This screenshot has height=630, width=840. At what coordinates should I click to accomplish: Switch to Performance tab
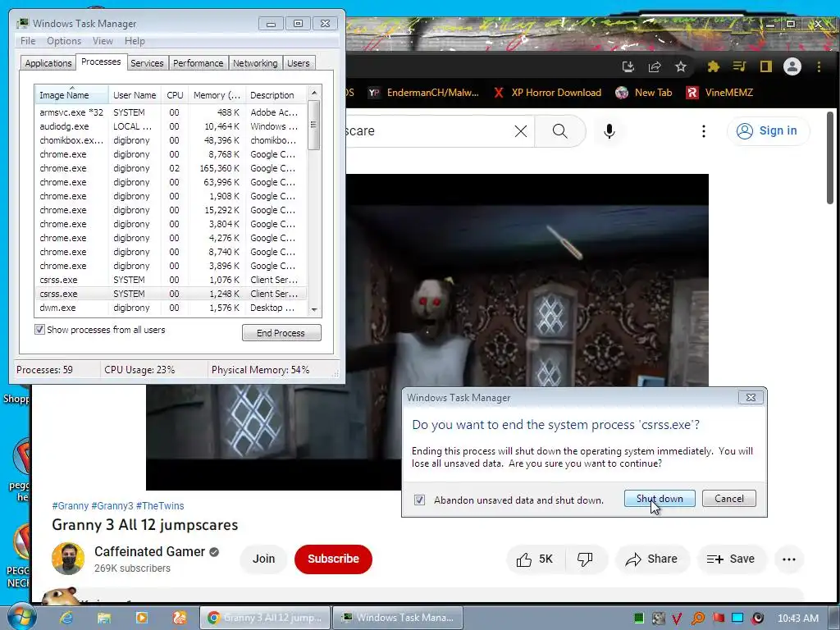click(x=199, y=63)
